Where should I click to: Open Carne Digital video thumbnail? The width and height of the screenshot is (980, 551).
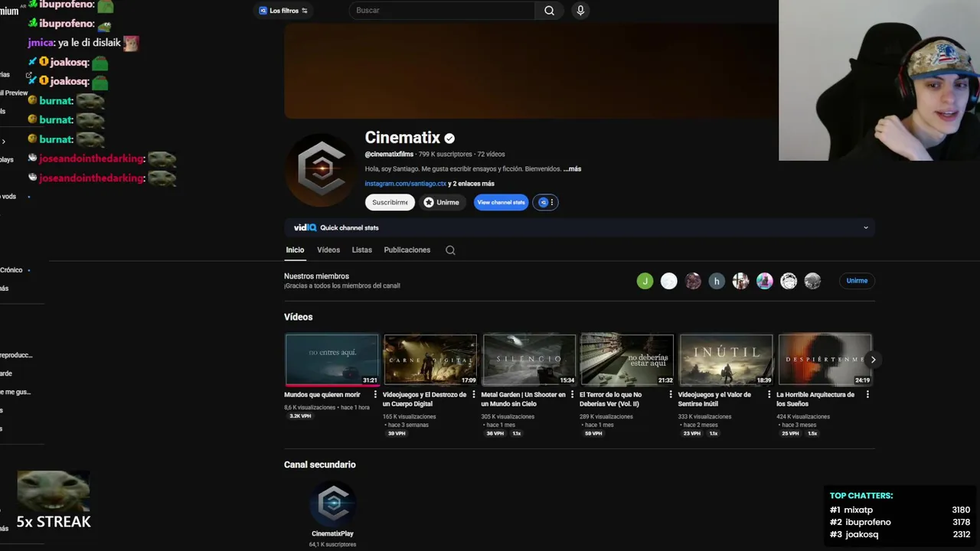[x=430, y=360]
